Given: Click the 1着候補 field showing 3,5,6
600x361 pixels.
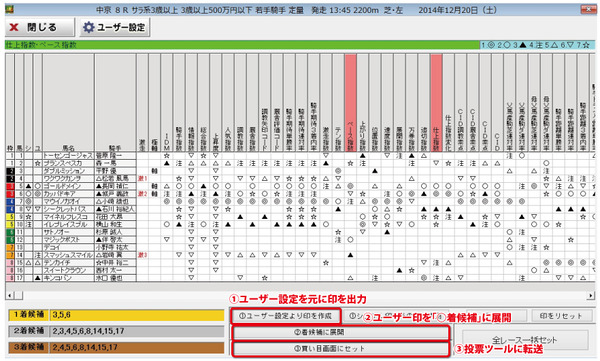Looking at the screenshot, I should (137, 315).
